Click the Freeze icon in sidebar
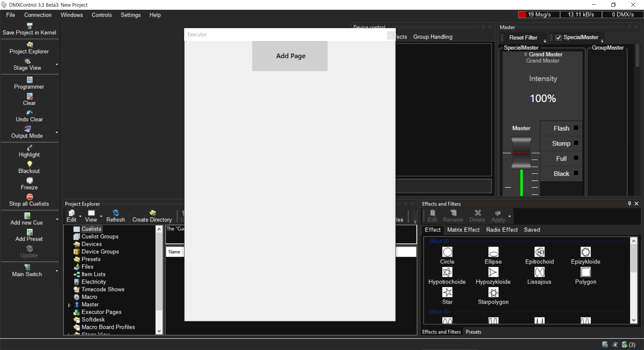644x350 pixels. coord(30,181)
